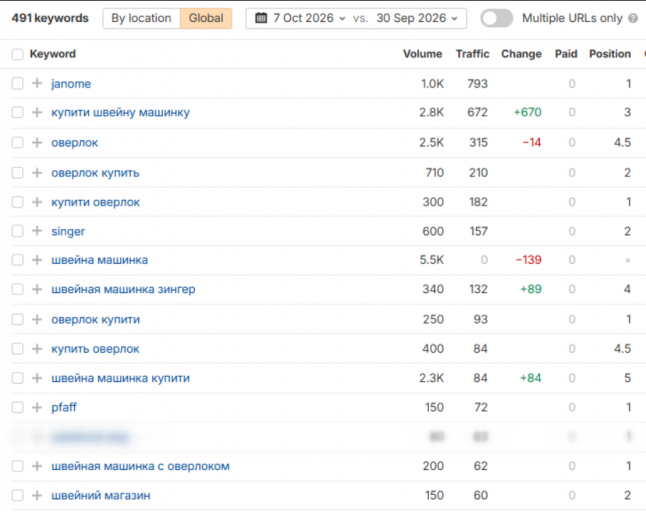
Task: Click the −139 change value
Action: tap(528, 260)
